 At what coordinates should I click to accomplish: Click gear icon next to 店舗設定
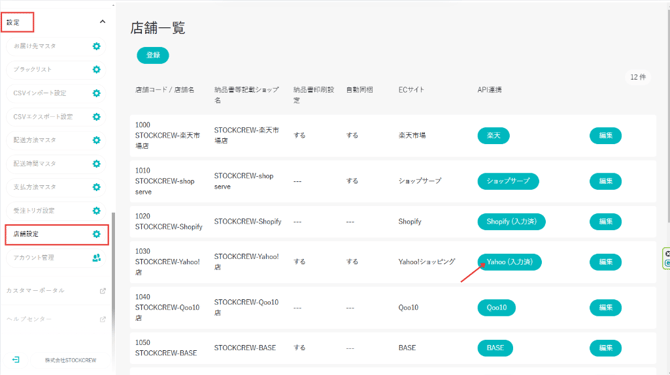click(x=97, y=234)
